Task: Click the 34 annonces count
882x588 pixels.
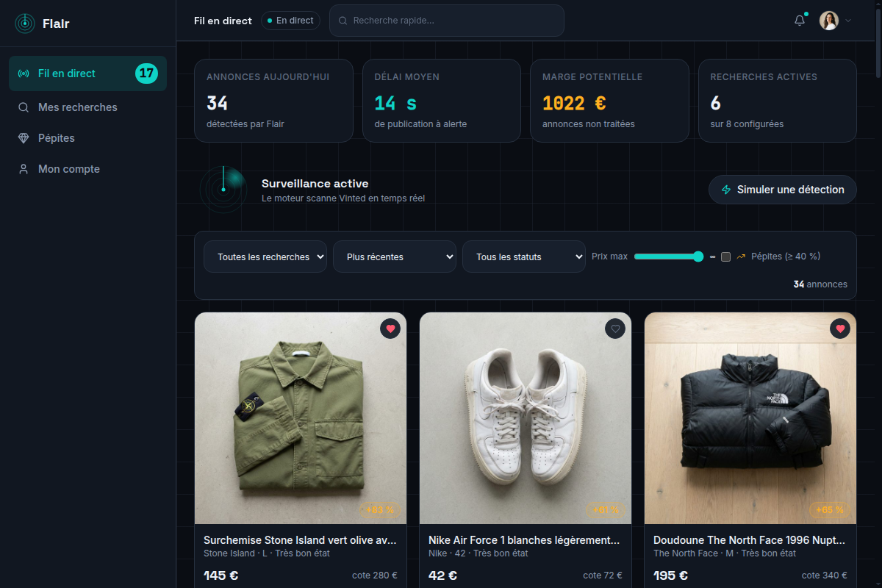Action: pyautogui.click(x=820, y=284)
